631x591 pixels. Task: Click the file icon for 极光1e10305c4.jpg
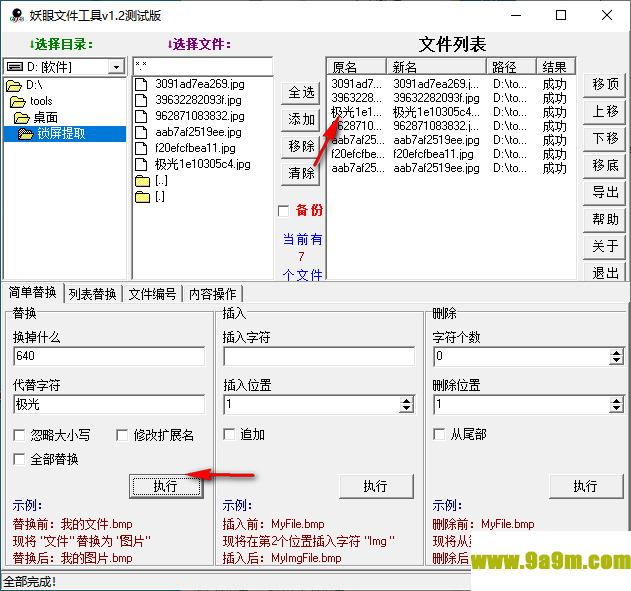coord(141,165)
